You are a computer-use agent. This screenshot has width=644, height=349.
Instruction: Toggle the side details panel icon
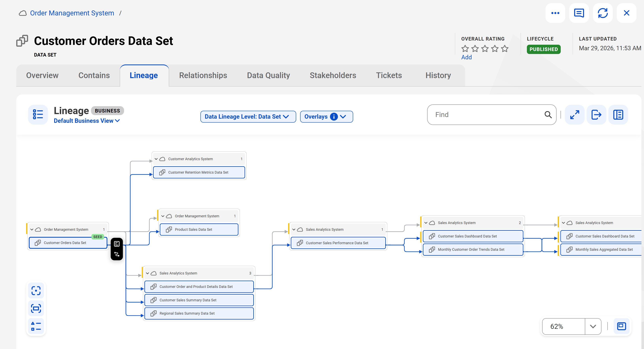pyautogui.click(x=618, y=115)
